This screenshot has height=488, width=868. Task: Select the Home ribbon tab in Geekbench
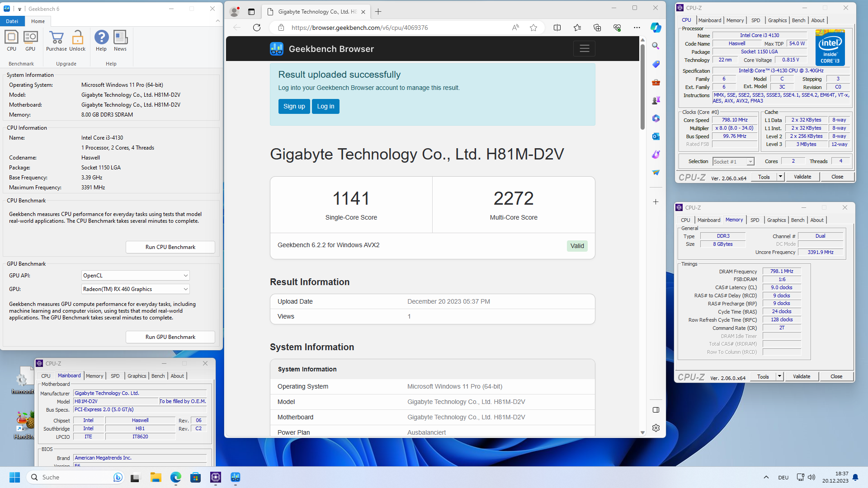pos(38,21)
